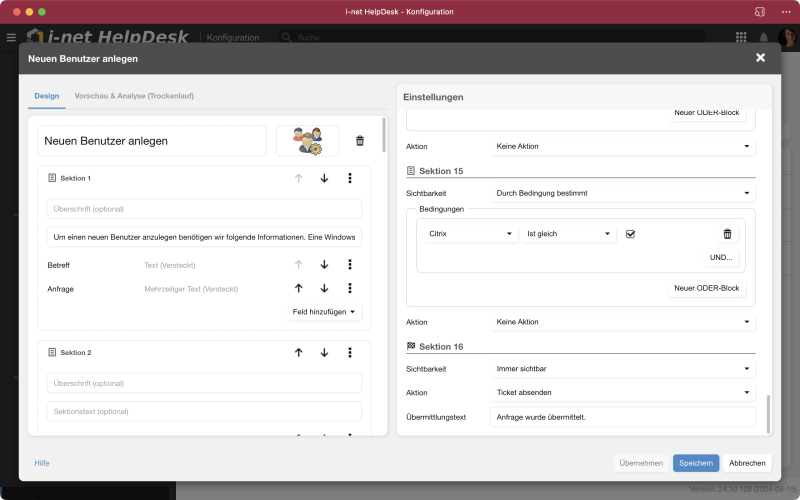
Task: Move Sektion 1 down with arrow
Action: 324,178
